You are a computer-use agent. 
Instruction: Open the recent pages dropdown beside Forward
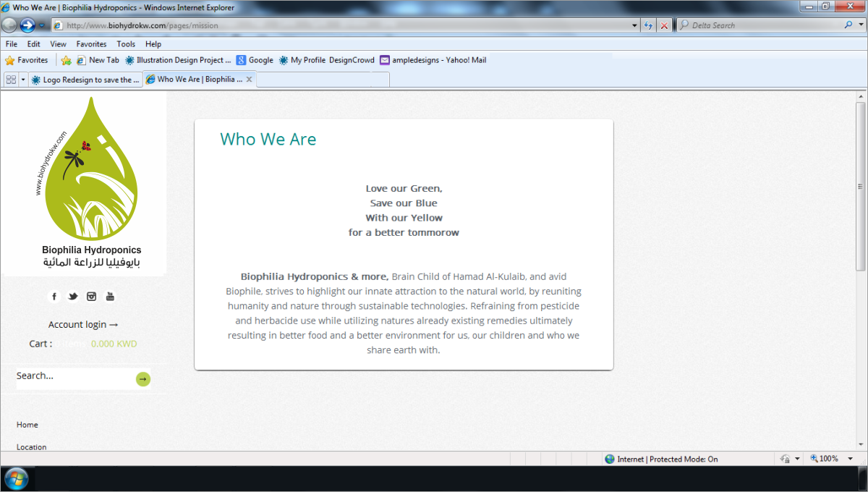click(42, 26)
